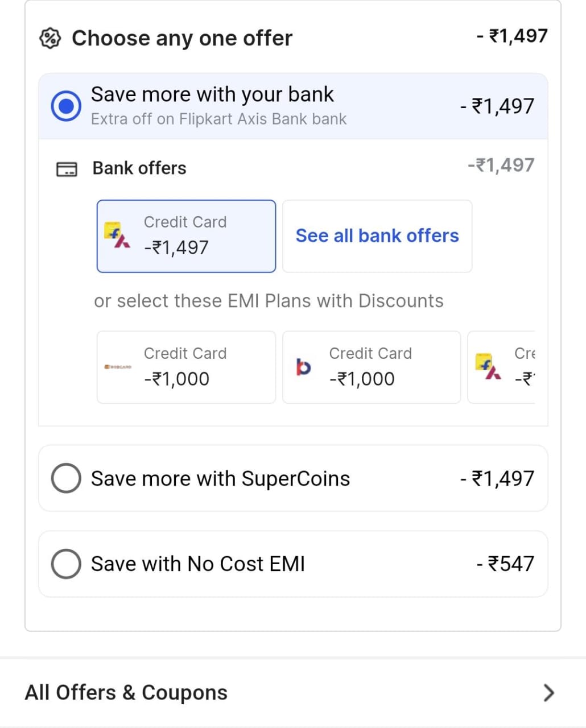586x728 pixels.
Task: Choose BOBCARD Credit Card -₹1,000 EMI plan
Action: click(186, 367)
